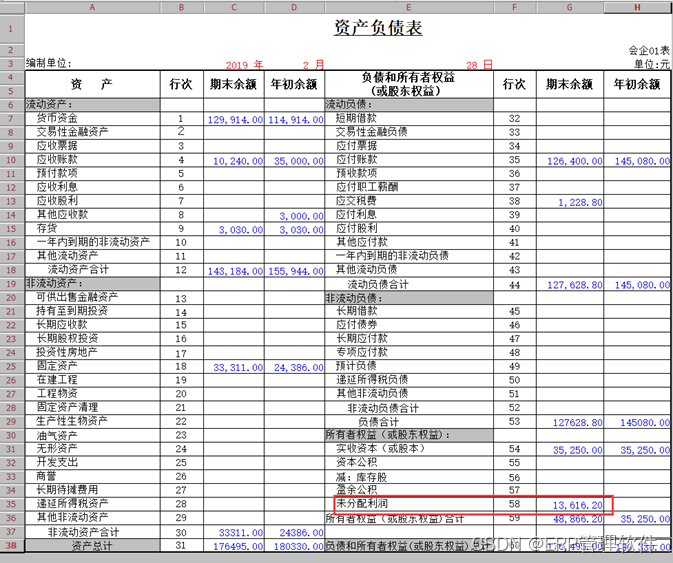Select the 长期借款 row label
The height and width of the screenshot is (563, 673).
356,311
